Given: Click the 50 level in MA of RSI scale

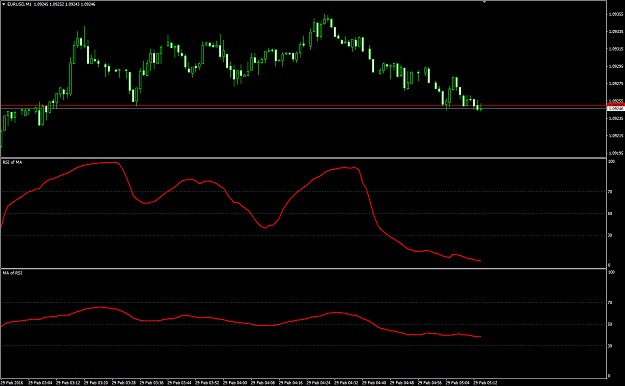Looking at the screenshot, I should (610, 324).
